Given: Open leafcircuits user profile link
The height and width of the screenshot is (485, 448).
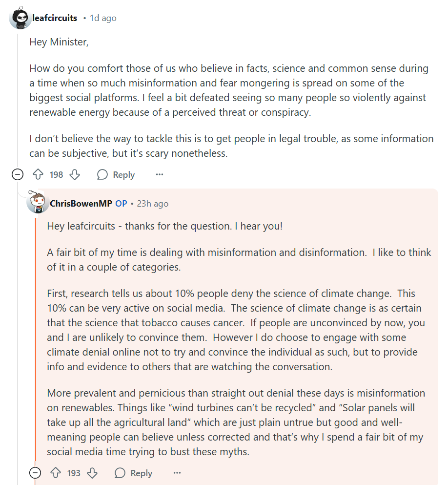Looking at the screenshot, I should [55, 18].
